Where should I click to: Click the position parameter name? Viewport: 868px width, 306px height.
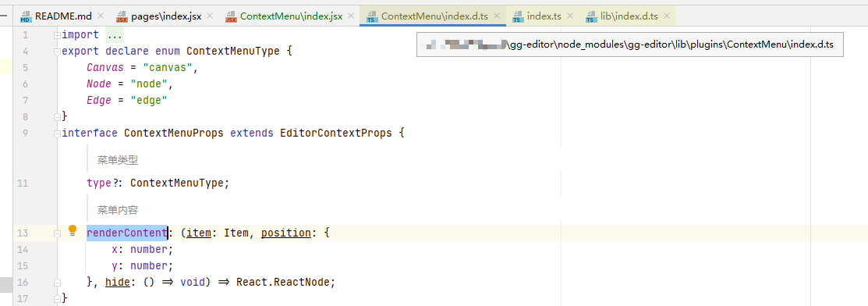pyautogui.click(x=286, y=233)
